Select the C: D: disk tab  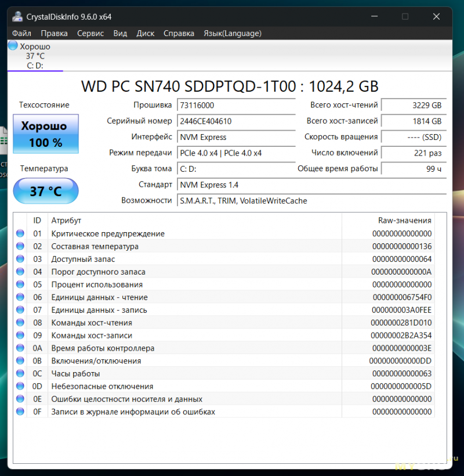pos(35,56)
